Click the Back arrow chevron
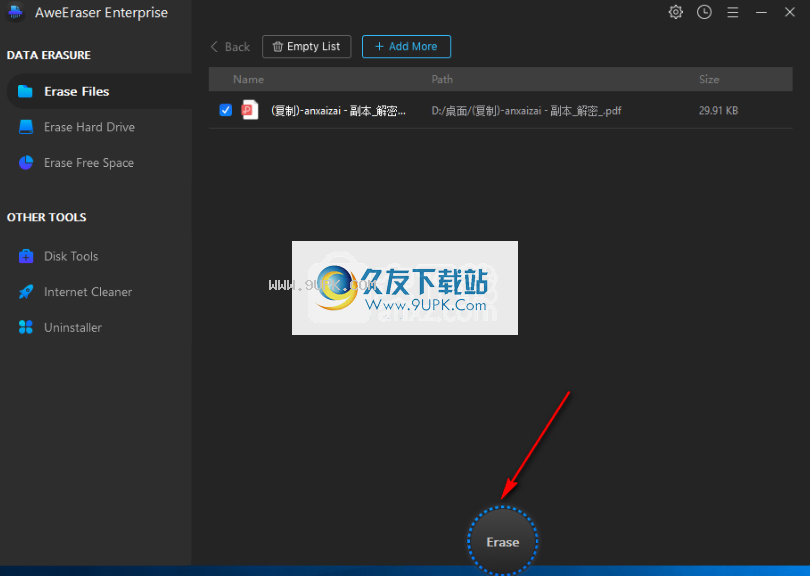Screen dimensions: 810x576 click(214, 46)
